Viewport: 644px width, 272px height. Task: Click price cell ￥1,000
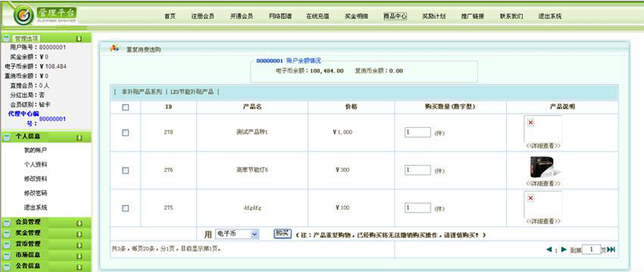pos(342,132)
